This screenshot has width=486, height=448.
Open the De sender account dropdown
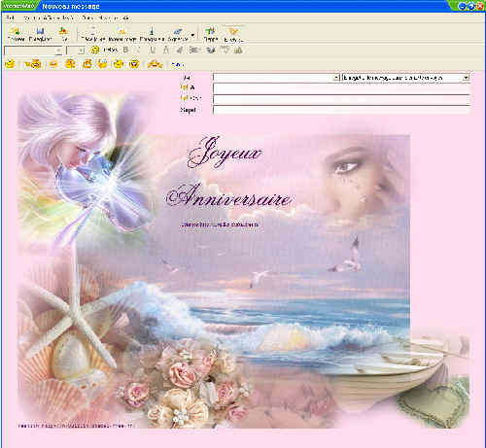click(336, 78)
